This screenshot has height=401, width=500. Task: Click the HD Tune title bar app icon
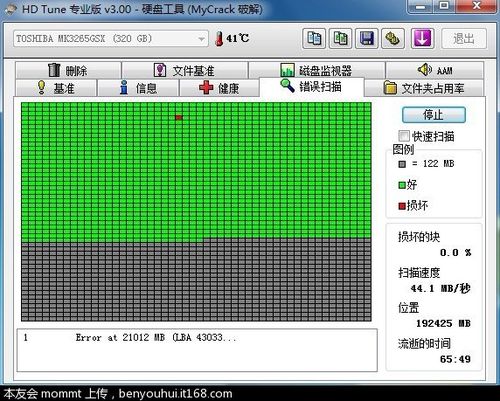(11, 9)
